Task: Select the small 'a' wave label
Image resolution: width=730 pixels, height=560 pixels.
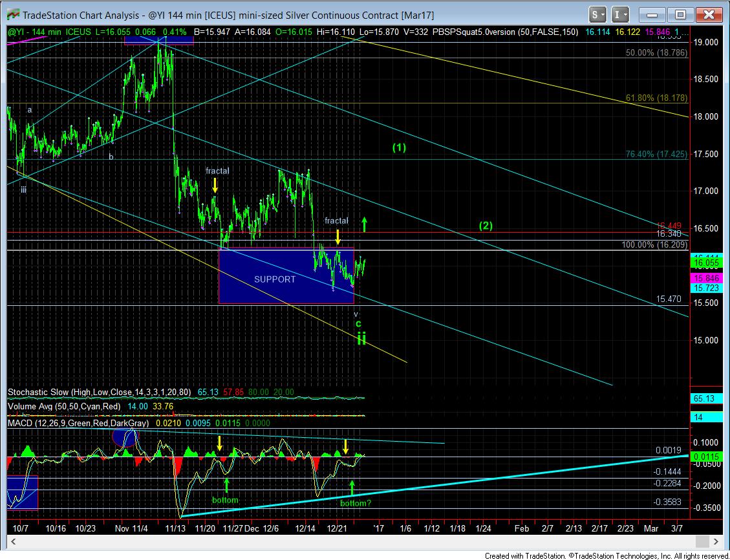Action: 30,110
